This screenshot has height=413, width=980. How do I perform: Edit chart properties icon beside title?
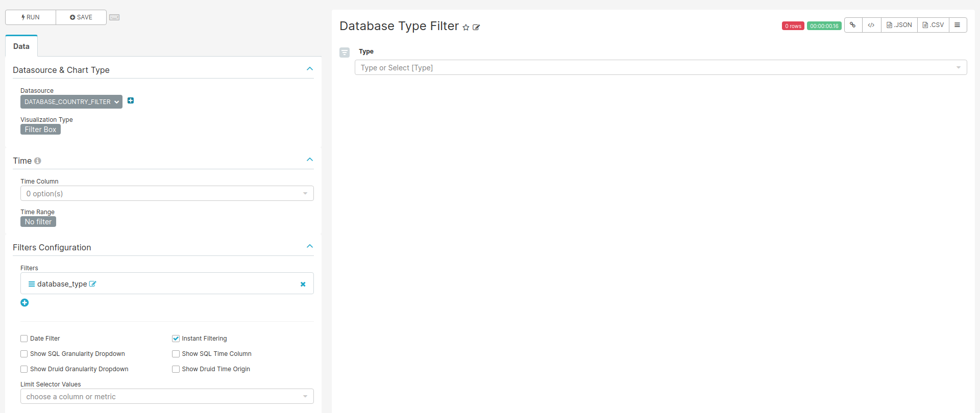click(476, 28)
